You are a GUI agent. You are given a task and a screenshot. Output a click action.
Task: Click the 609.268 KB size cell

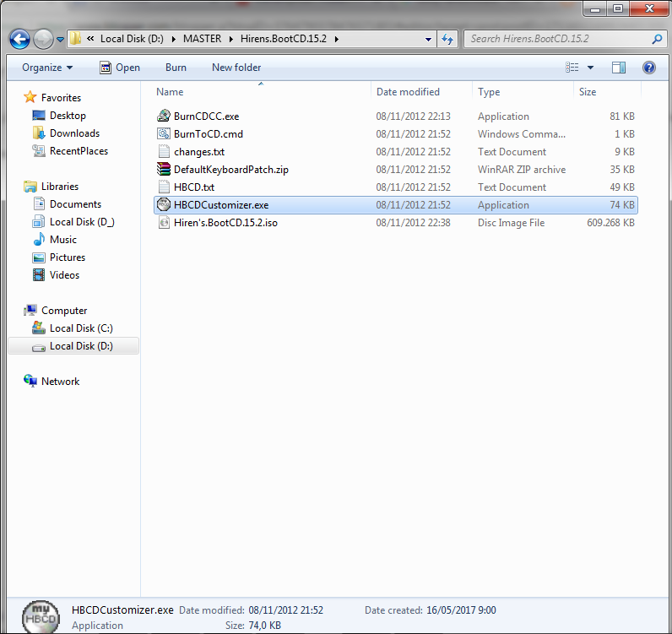coord(610,223)
